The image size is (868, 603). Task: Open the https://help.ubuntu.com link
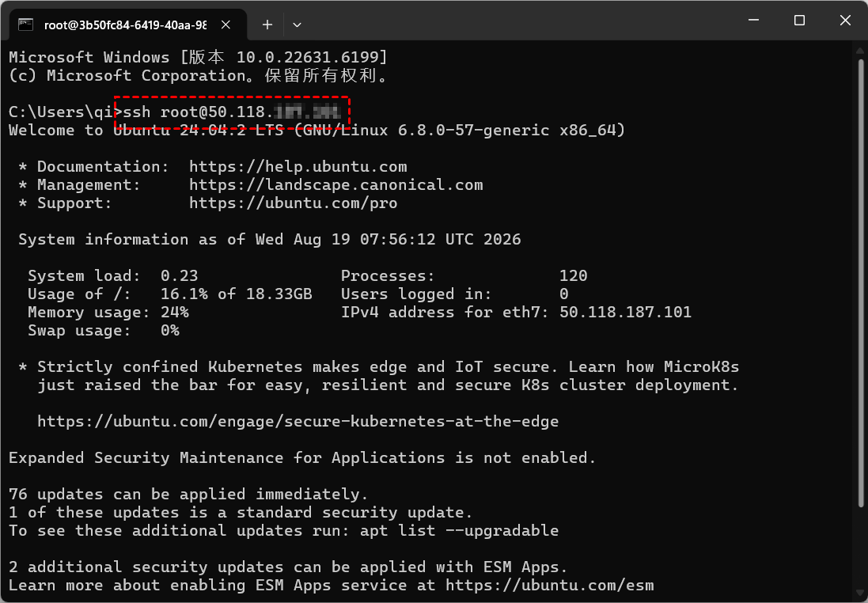point(298,167)
